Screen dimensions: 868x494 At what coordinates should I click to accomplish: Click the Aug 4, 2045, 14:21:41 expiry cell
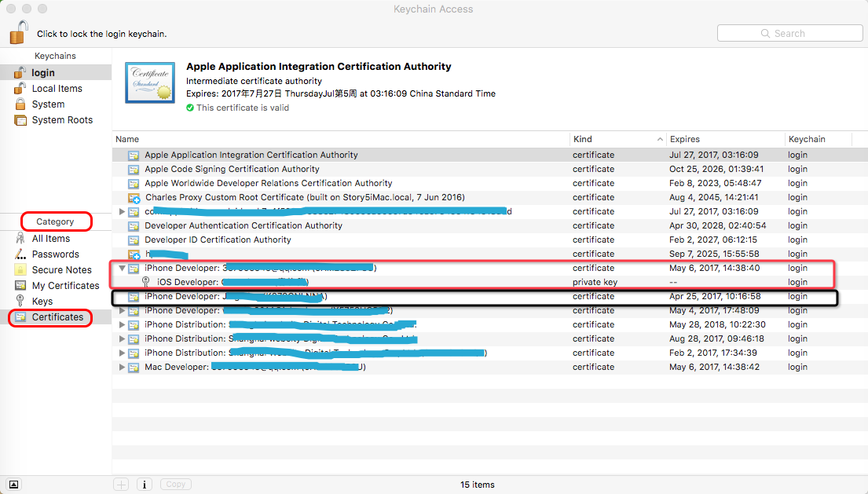[x=713, y=197]
